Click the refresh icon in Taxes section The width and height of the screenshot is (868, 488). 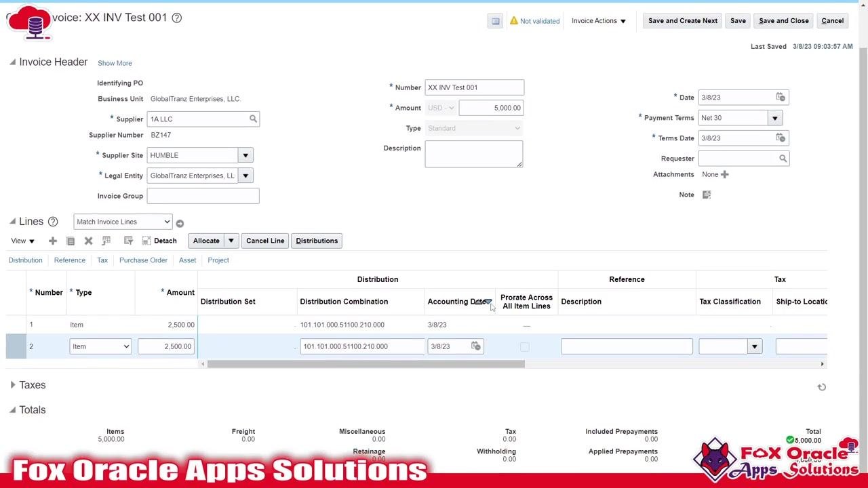[821, 387]
